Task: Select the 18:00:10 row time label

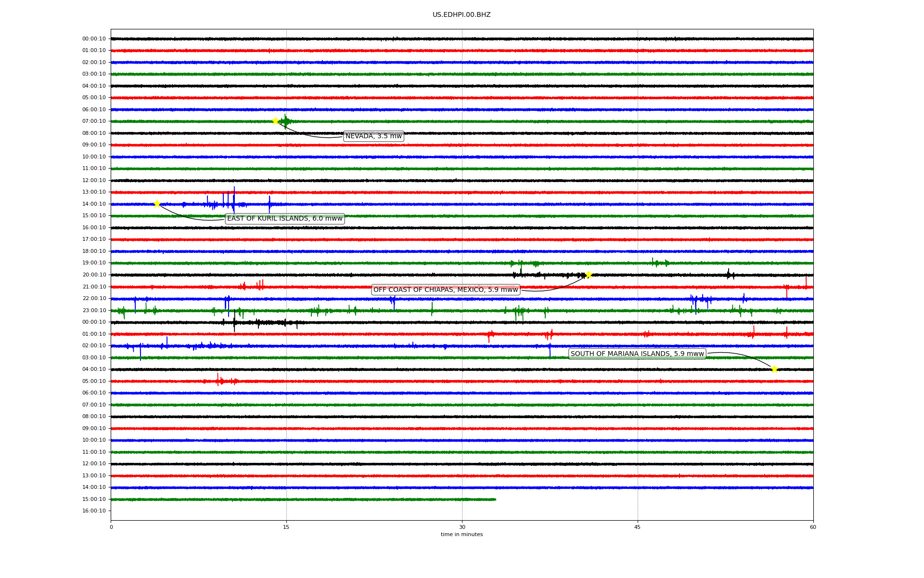Action: (x=94, y=251)
